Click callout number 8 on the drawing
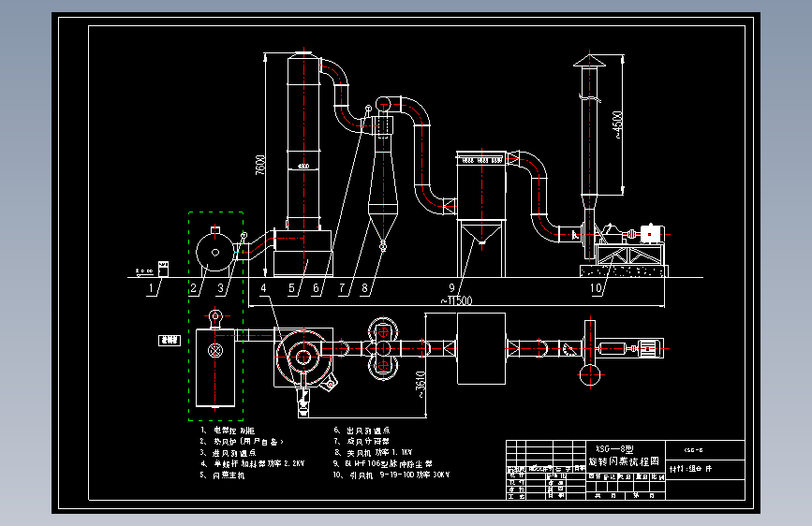812x526 pixels. pos(364,288)
